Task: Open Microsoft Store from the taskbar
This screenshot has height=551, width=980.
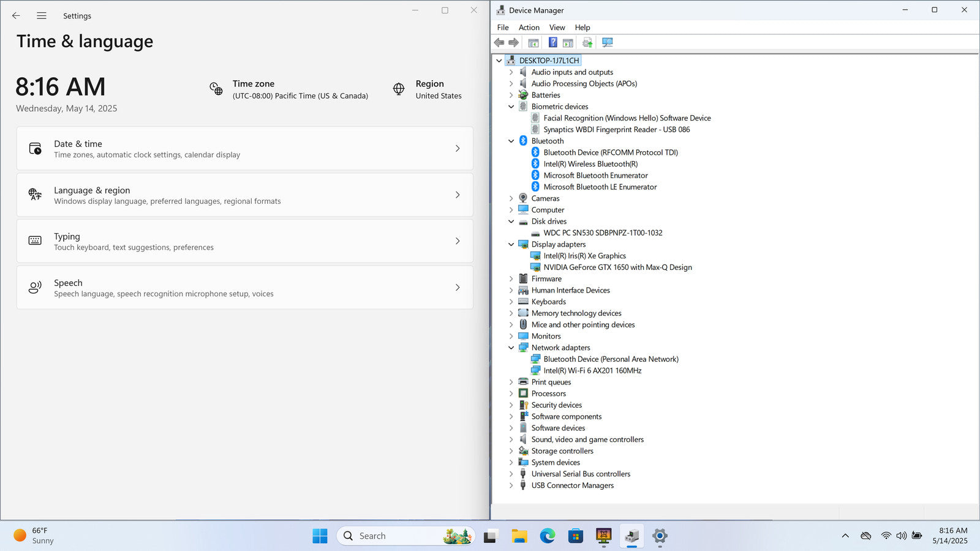Action: point(575,536)
